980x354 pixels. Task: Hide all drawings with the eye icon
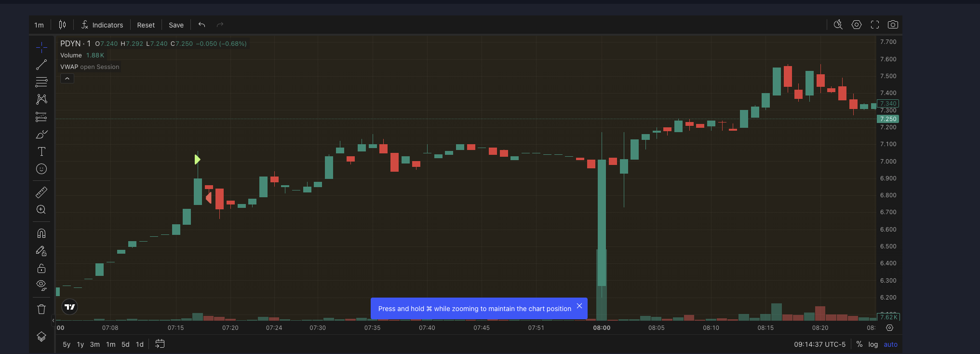pos(41,285)
